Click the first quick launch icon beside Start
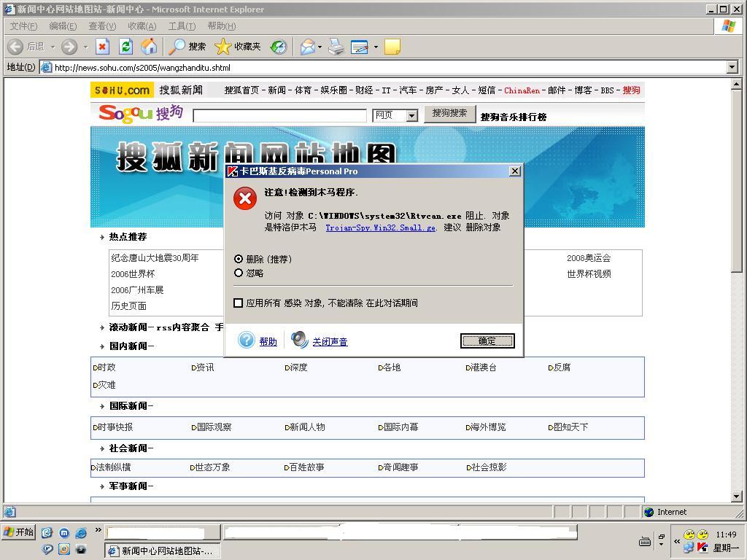The width and height of the screenshot is (747, 560). click(x=47, y=532)
